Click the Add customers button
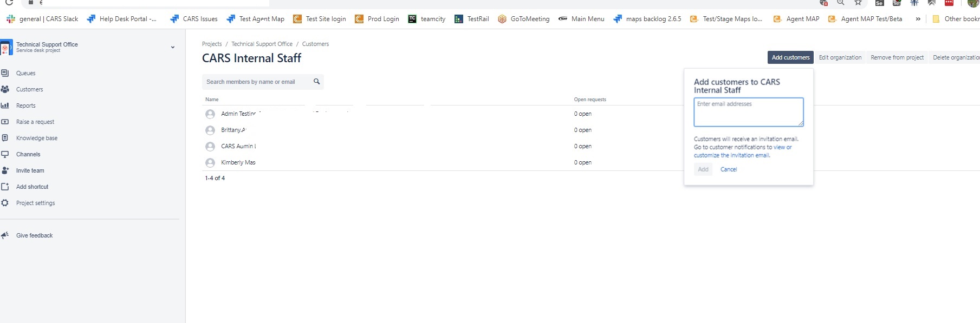 [x=790, y=57]
